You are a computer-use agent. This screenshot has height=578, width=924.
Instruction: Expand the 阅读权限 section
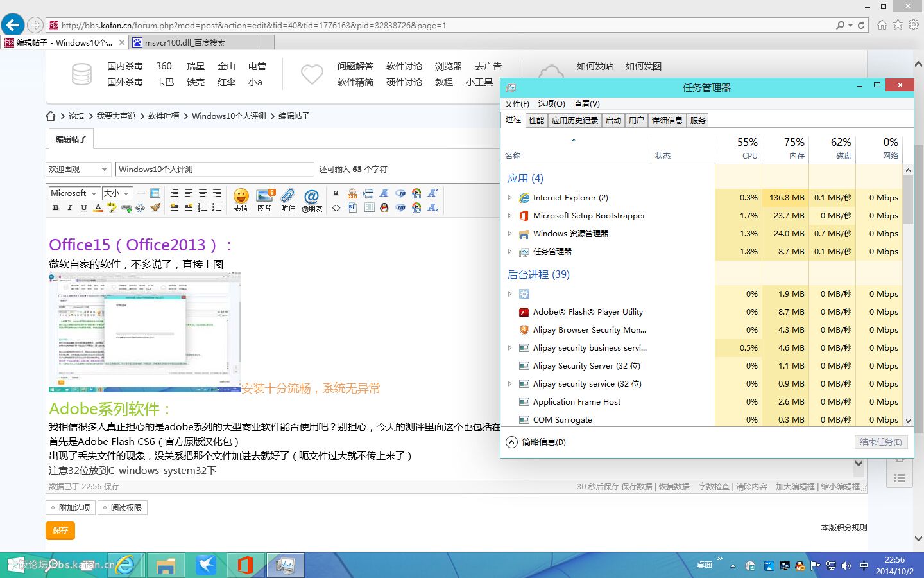pyautogui.click(x=123, y=507)
